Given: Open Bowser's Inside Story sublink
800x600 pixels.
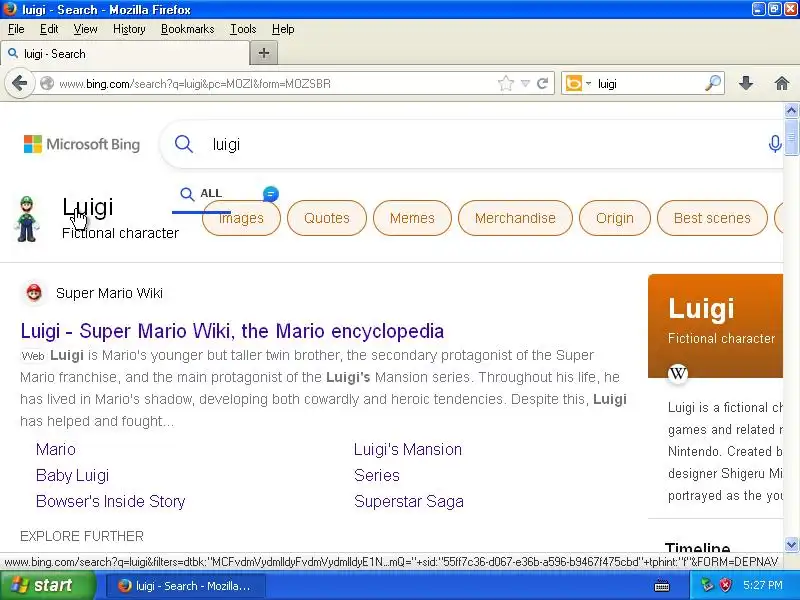Looking at the screenshot, I should [110, 502].
